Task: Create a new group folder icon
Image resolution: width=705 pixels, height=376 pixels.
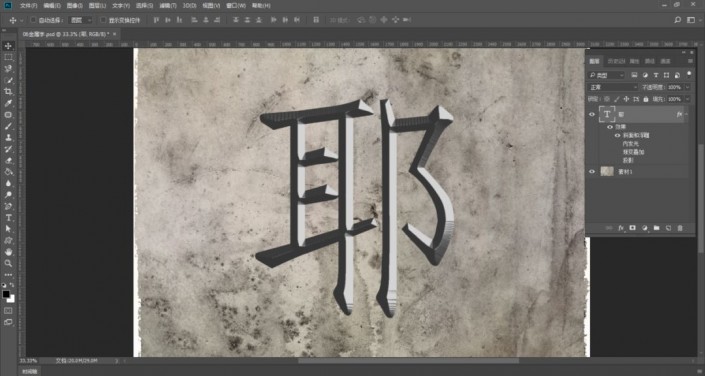Action: 656,228
